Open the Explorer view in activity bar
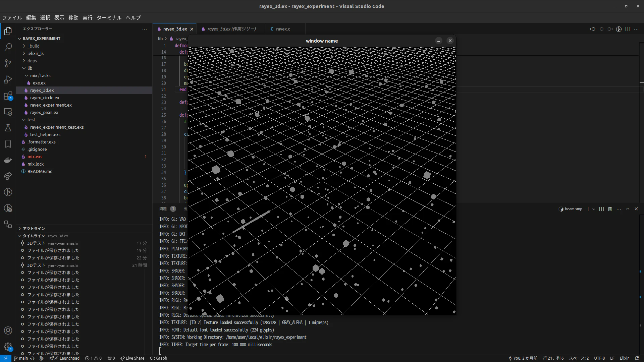Viewport: 644px width, 362px height. coord(8,31)
